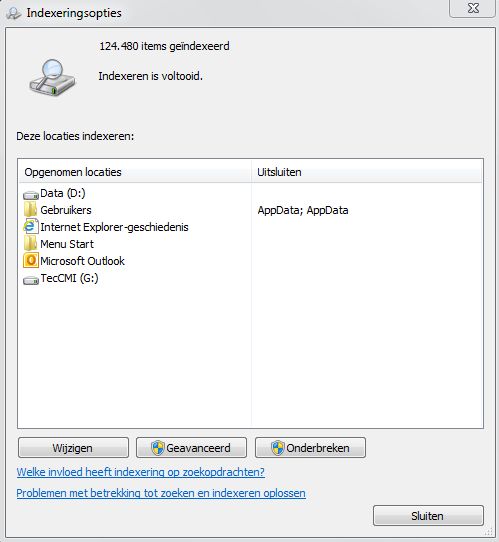
Task: Select the AppData; AppData exclusion entry
Action: coord(303,210)
